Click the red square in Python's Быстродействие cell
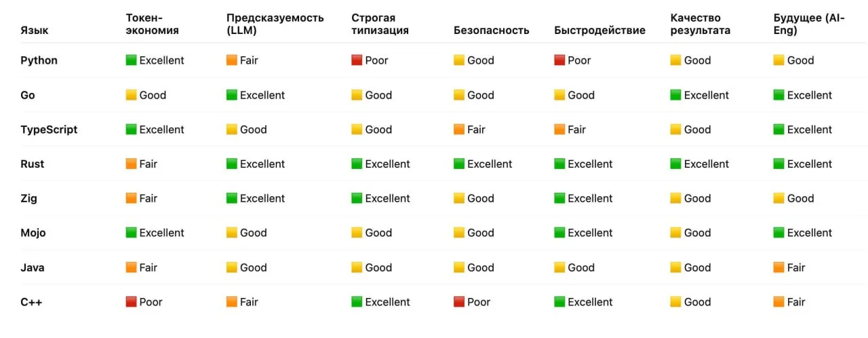The height and width of the screenshot is (338, 868). coord(559,60)
